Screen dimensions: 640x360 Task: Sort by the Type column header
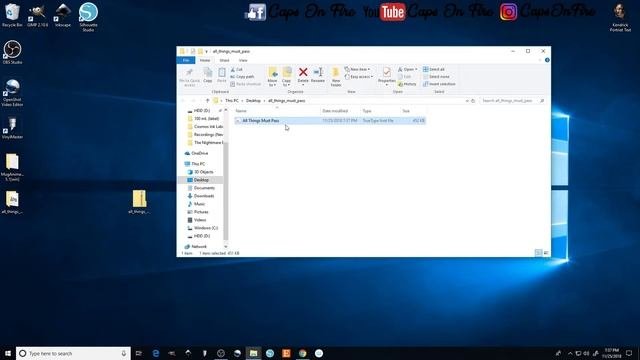(380, 111)
